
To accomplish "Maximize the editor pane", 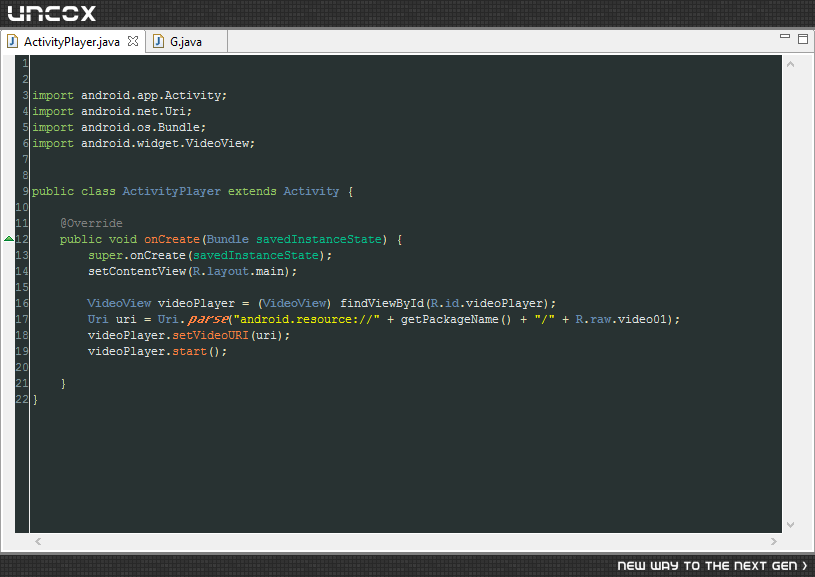I will click(x=803, y=39).
